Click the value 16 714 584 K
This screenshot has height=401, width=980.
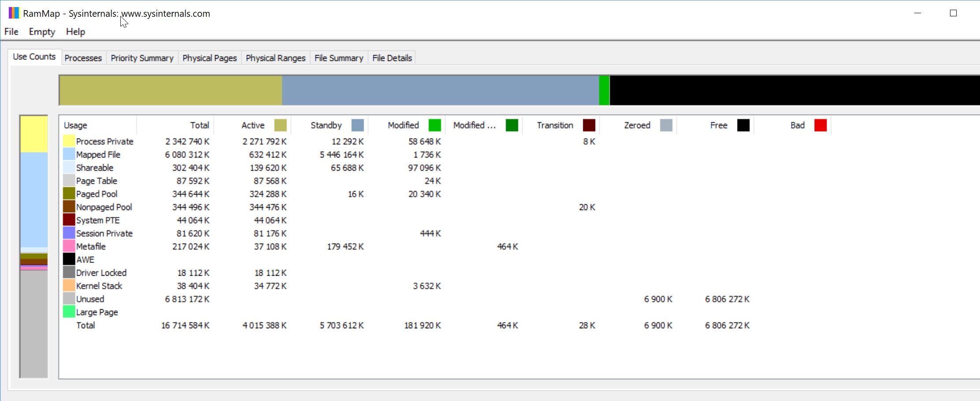185,325
